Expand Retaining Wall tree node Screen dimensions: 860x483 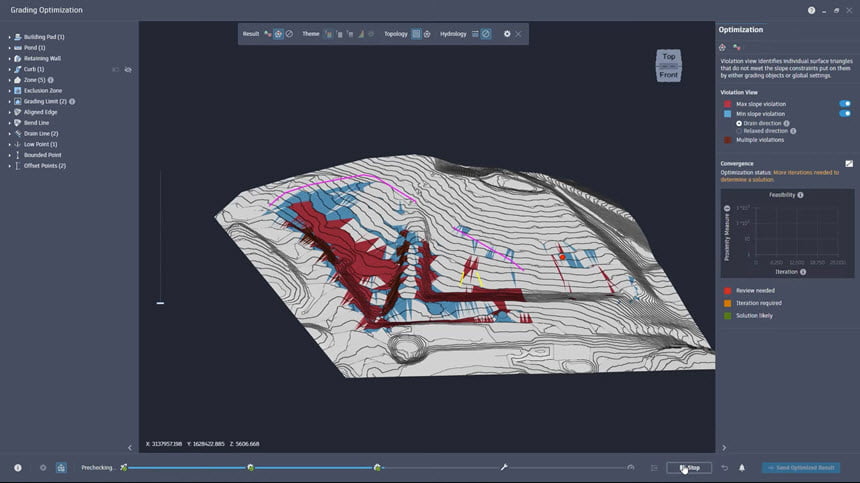point(9,59)
